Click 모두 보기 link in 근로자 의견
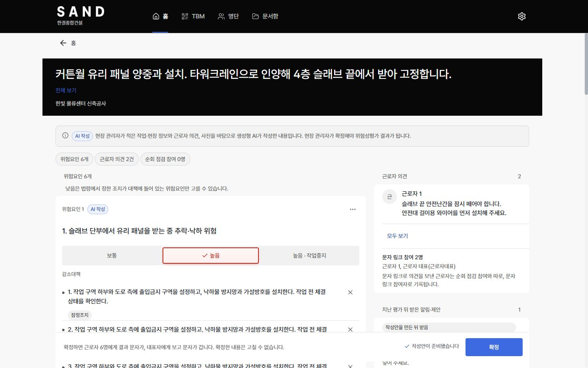Viewport: 588px width, 368px height. 397,236
